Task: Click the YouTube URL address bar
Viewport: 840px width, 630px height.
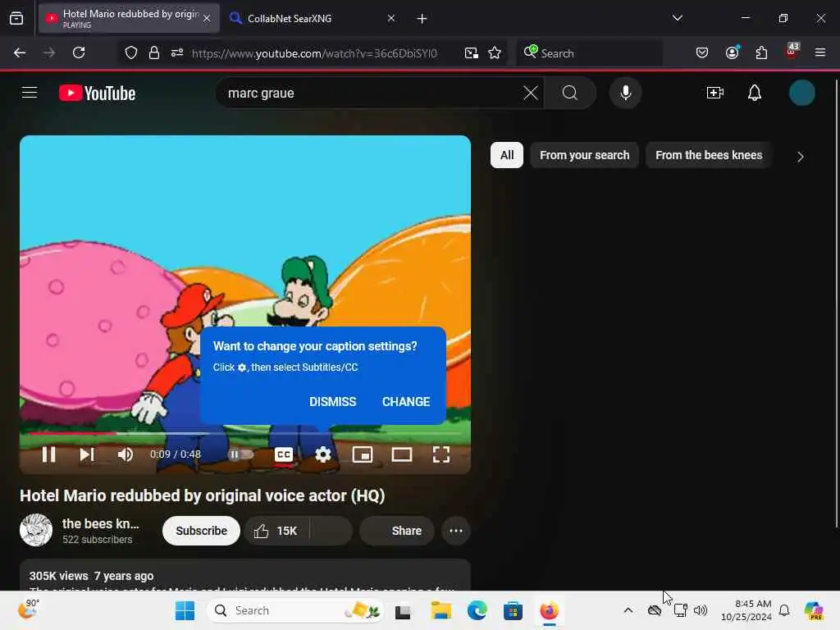Action: (x=314, y=53)
